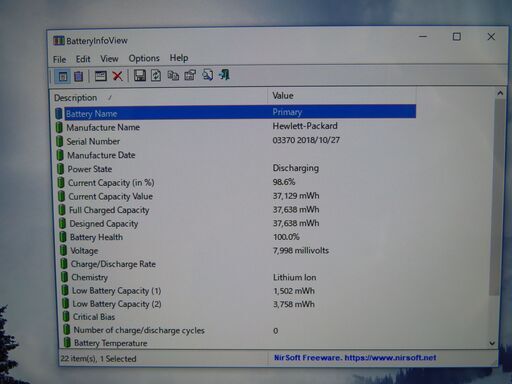Click the 100.0% battery health value

pos(286,237)
